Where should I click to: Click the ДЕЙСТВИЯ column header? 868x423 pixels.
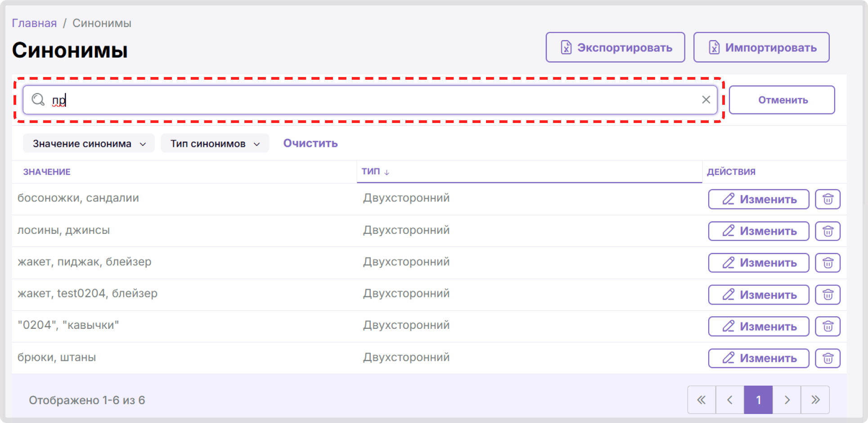point(731,172)
